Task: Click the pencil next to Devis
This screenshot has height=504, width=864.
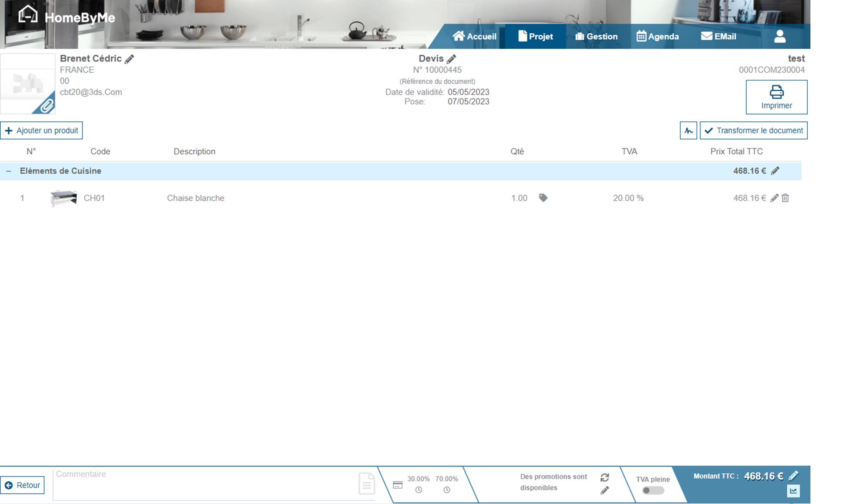Action: [x=451, y=59]
